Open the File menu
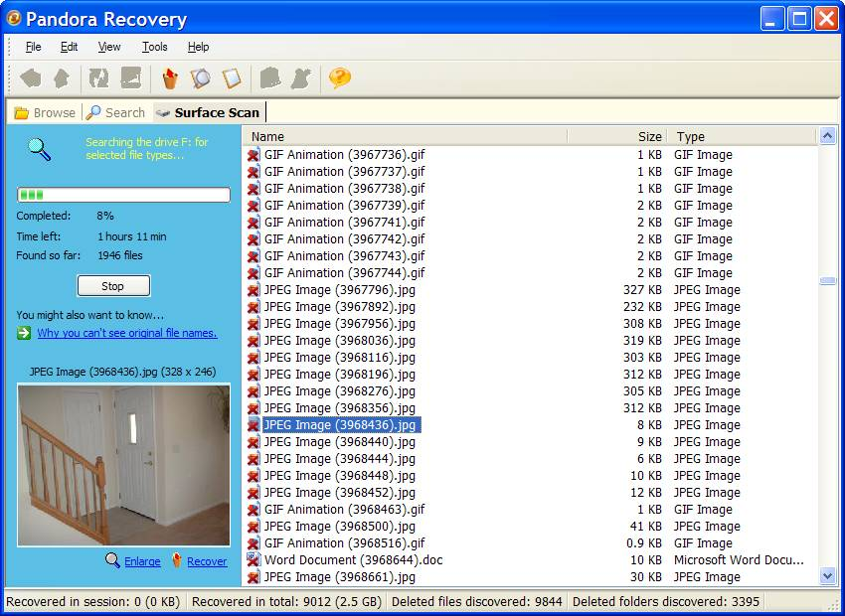This screenshot has width=845, height=616. [x=34, y=47]
